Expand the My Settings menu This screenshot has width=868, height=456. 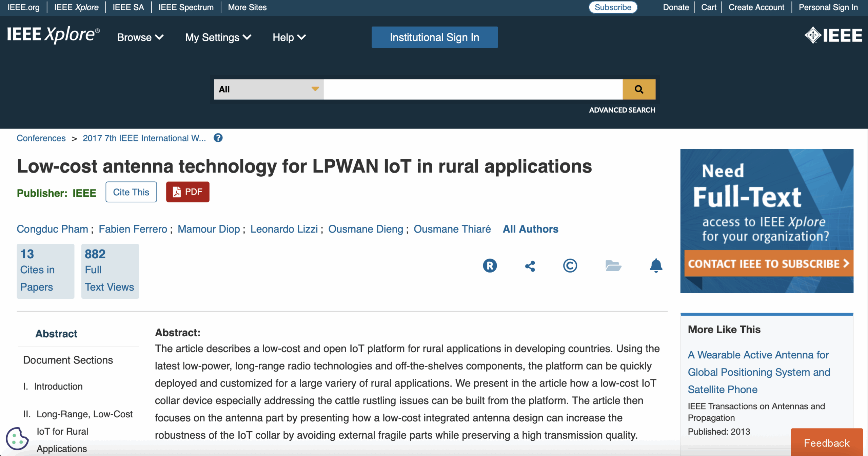tap(218, 37)
